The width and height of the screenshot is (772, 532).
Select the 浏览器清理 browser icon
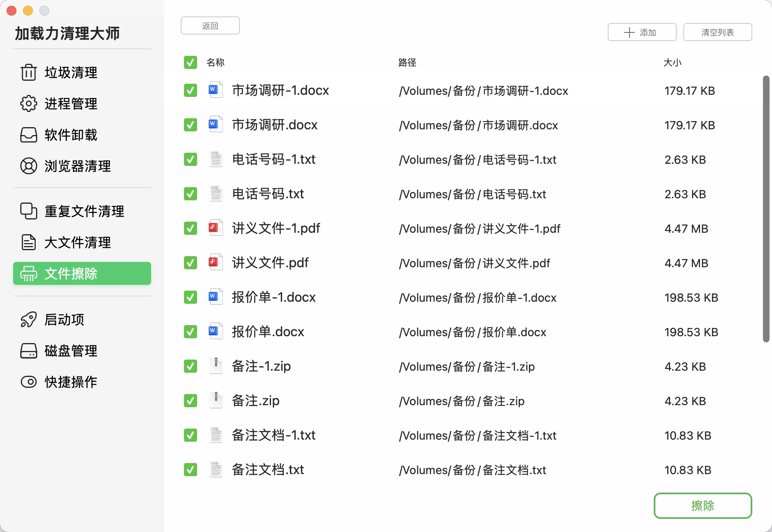click(x=28, y=166)
